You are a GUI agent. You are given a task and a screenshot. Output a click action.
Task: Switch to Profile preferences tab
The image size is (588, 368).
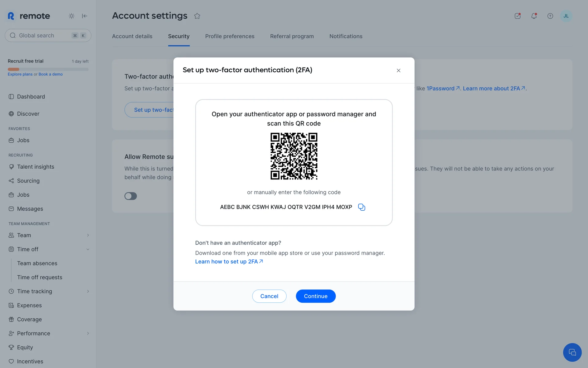click(230, 36)
